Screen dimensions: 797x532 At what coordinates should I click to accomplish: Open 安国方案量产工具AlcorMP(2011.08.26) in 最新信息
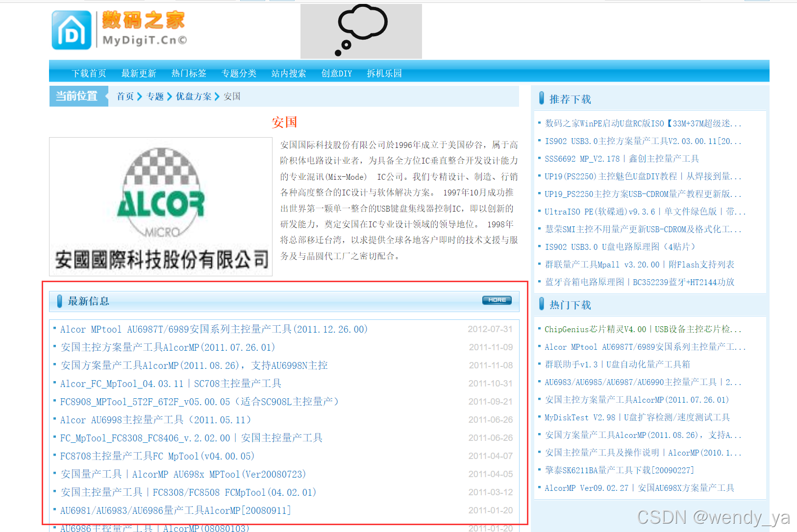(194, 365)
